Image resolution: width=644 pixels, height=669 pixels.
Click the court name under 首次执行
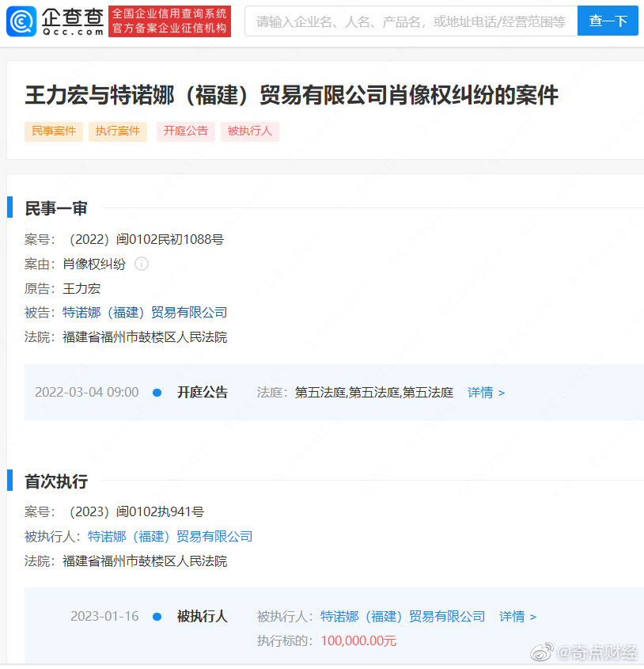145,561
